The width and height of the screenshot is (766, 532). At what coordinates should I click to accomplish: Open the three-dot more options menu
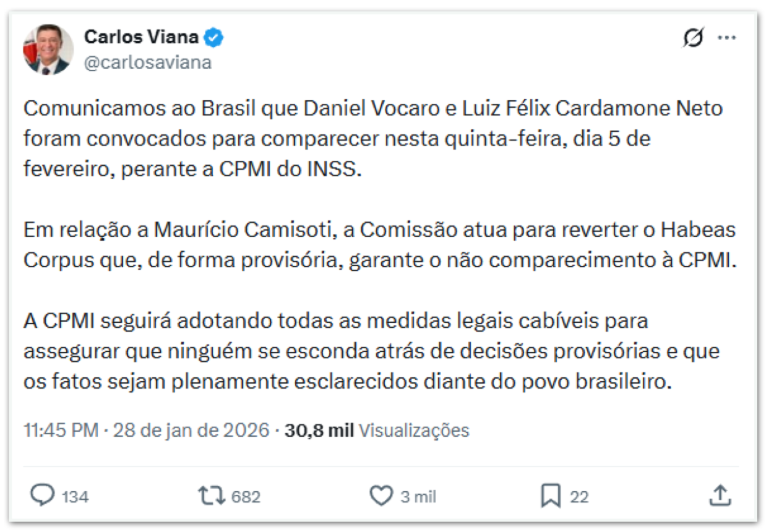[x=726, y=38]
